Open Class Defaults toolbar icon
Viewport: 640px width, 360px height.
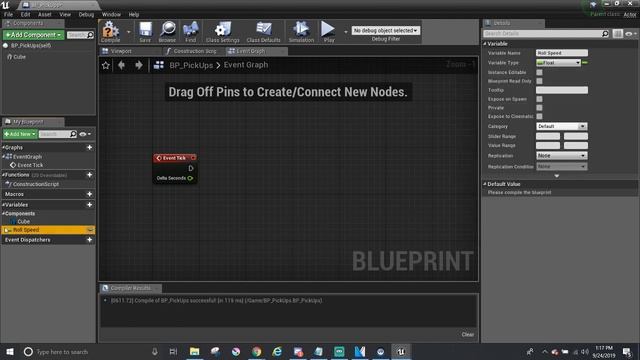coord(264,32)
